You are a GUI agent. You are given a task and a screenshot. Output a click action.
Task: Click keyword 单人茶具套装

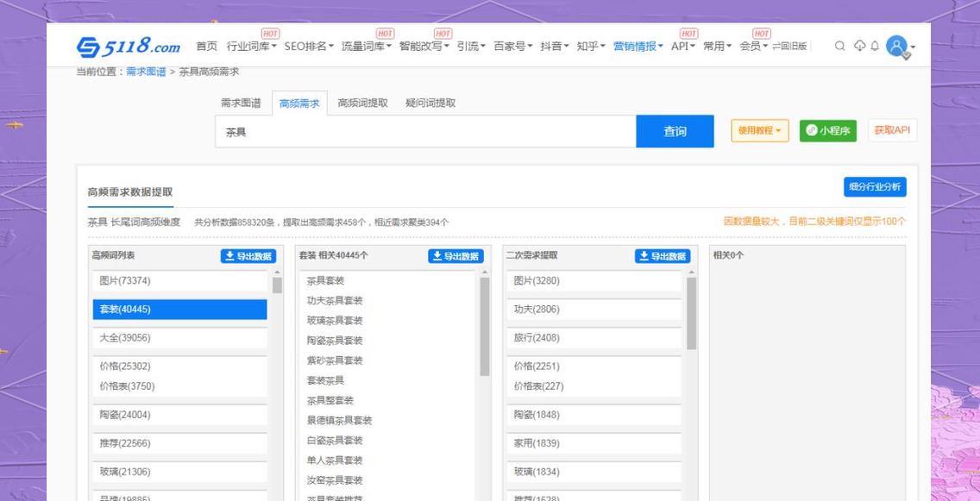[x=335, y=460]
